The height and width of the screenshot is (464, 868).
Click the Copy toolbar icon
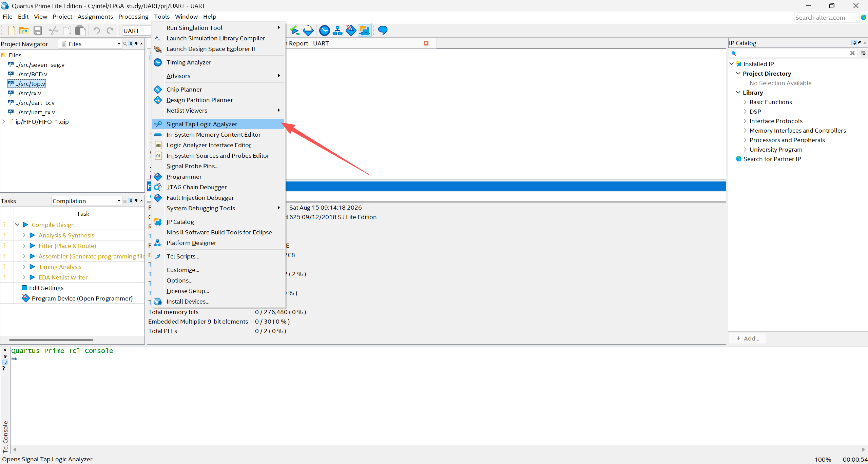(x=67, y=31)
